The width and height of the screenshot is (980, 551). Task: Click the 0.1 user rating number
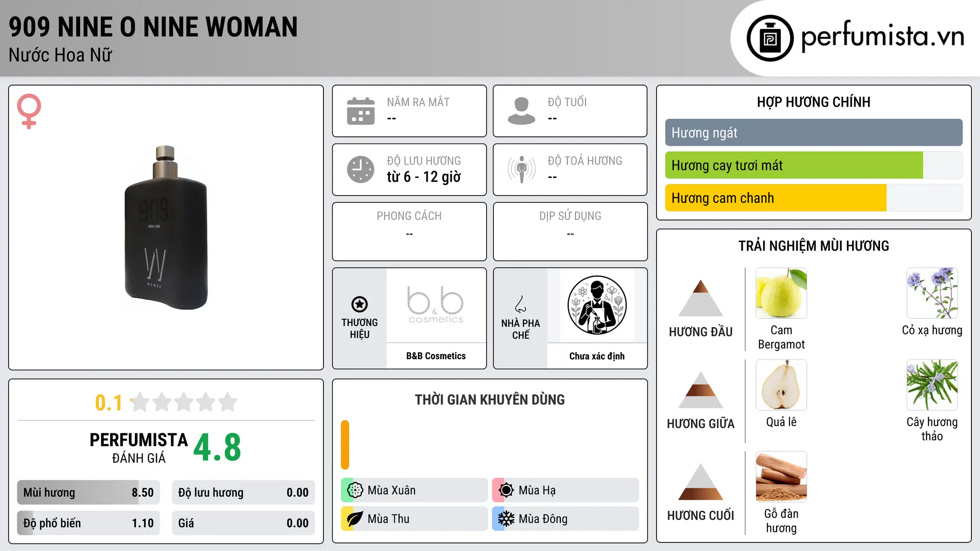point(109,403)
